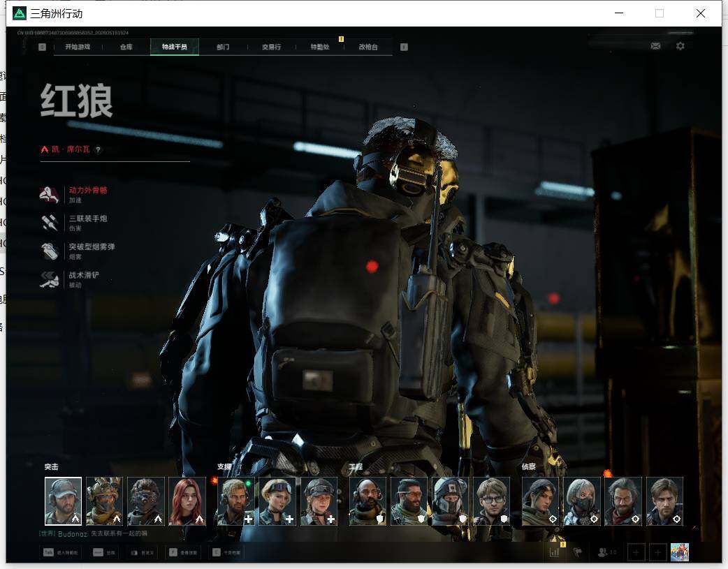The height and width of the screenshot is (569, 728).
Task: Click the second squad invite plus slot
Action: coord(657,552)
